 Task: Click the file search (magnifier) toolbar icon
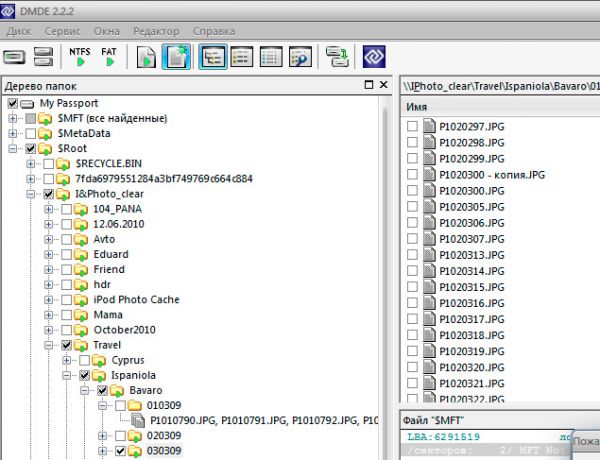[300, 58]
